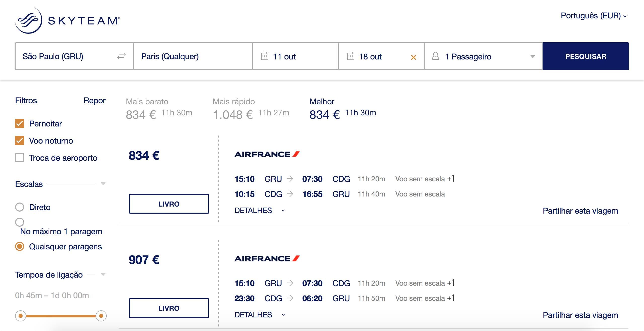
Task: Switch to the Mais barato tab
Action: [x=159, y=109]
